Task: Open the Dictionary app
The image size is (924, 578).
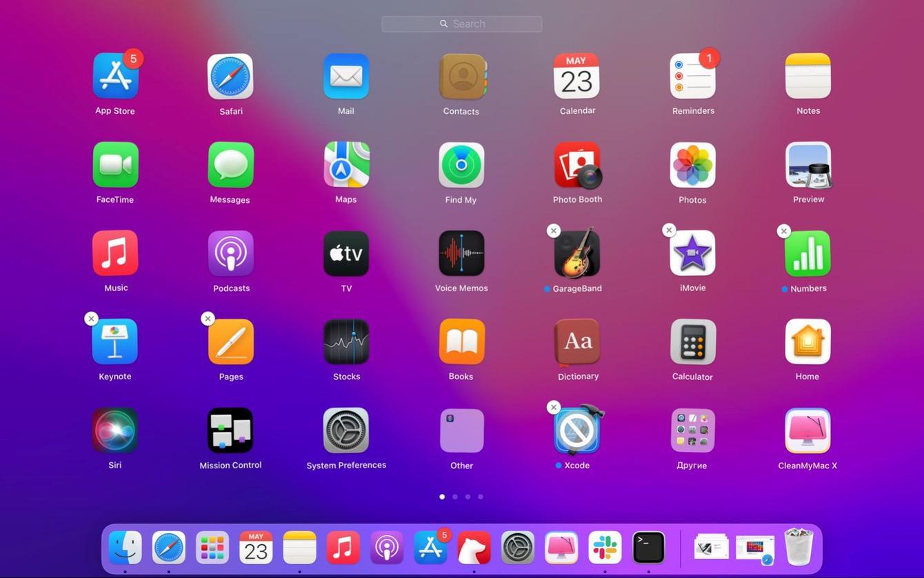Action: coord(577,341)
